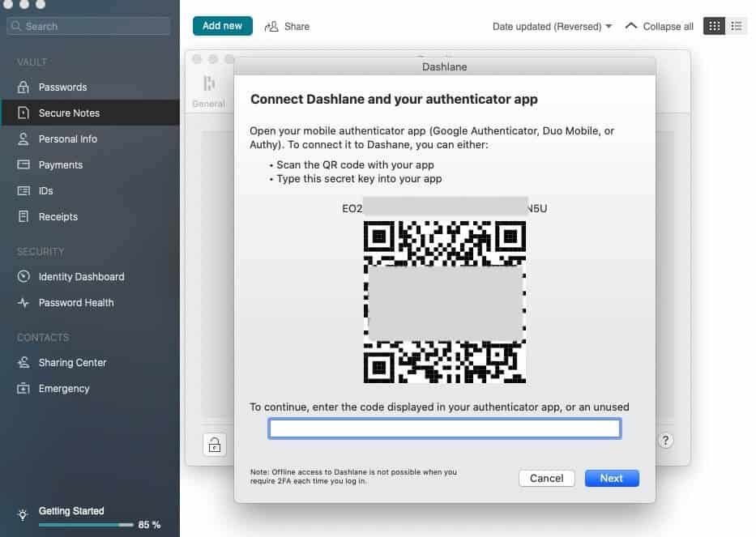This screenshot has width=756, height=537.
Task: Click the 'Type this secret key' bullet
Action: pyautogui.click(x=356, y=178)
